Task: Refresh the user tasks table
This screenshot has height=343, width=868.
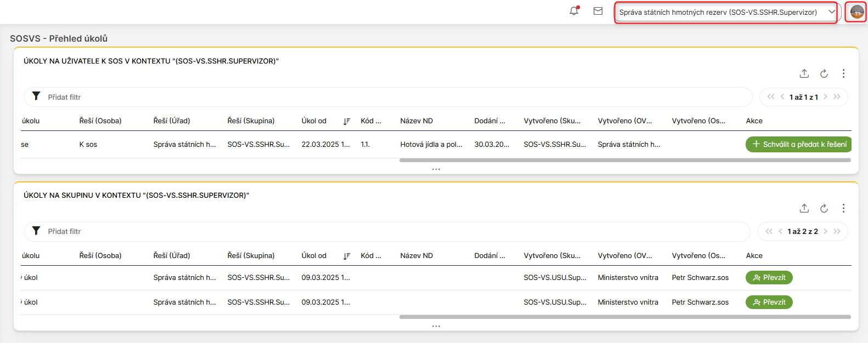Action: tap(824, 73)
